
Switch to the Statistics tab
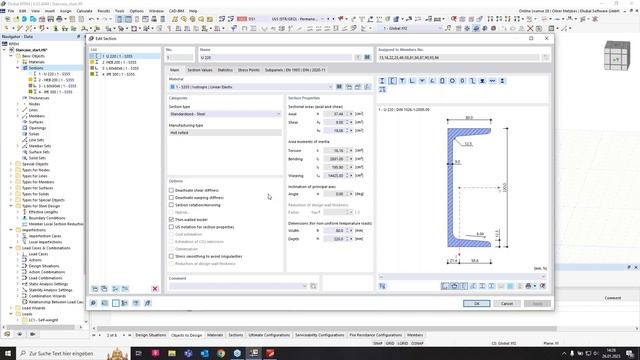click(x=225, y=70)
